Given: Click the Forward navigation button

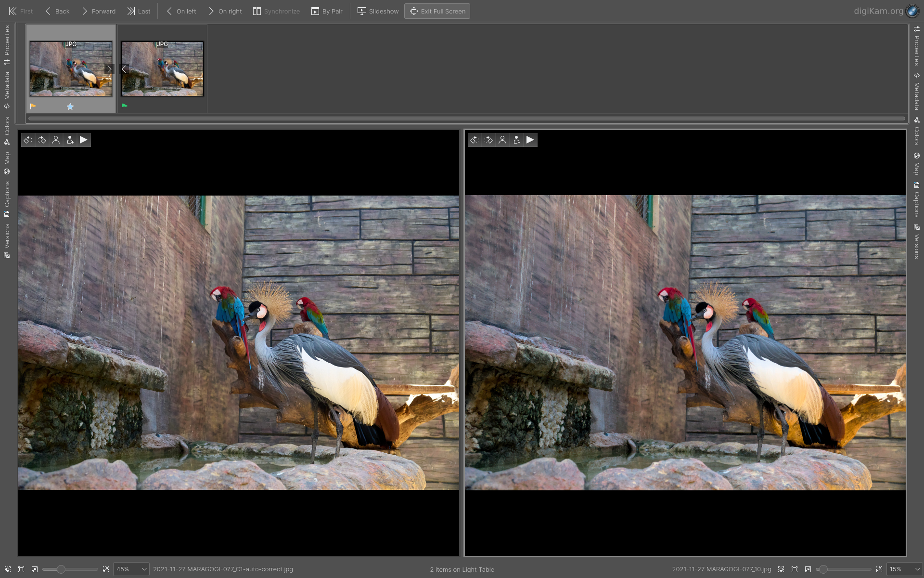Looking at the screenshot, I should pos(99,11).
